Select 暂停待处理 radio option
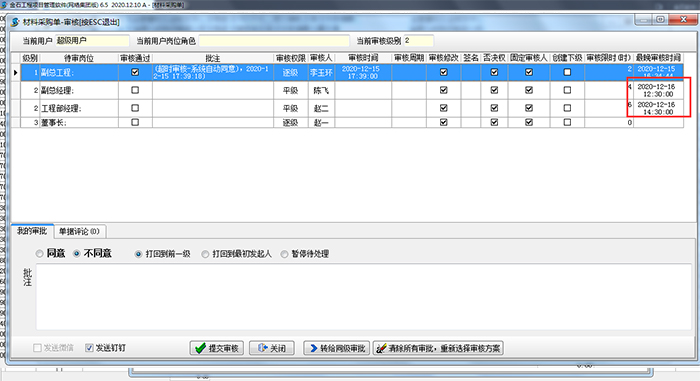This screenshot has height=381, width=700. [284, 254]
